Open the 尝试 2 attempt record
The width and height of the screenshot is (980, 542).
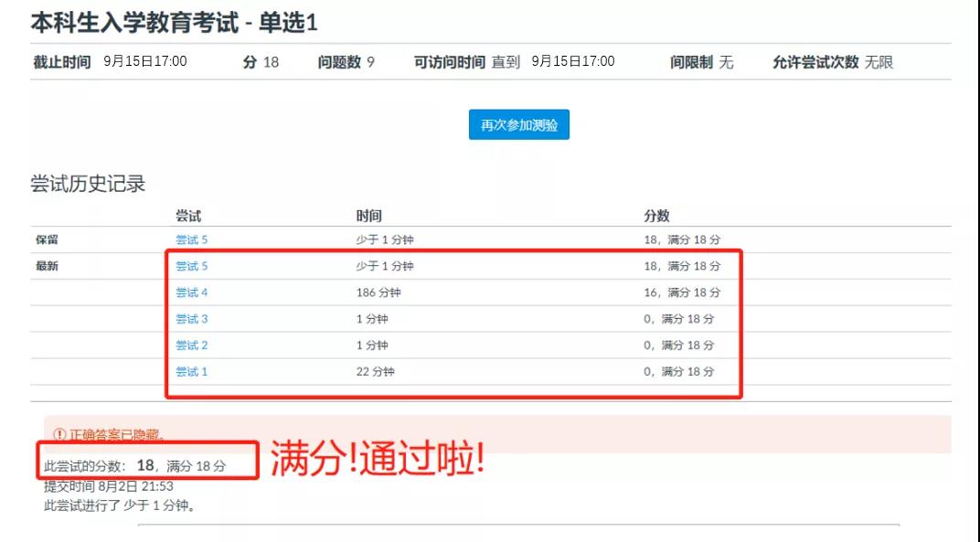(190, 345)
